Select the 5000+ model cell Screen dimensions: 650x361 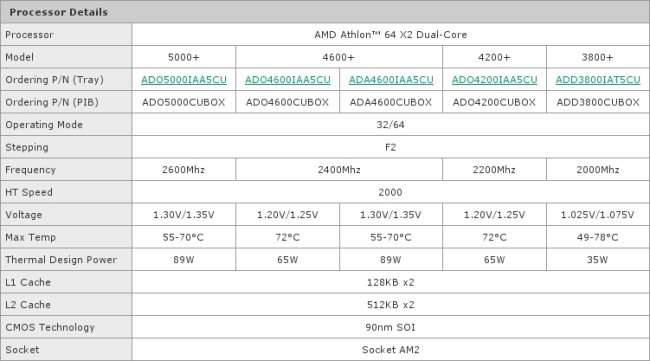[x=184, y=57]
